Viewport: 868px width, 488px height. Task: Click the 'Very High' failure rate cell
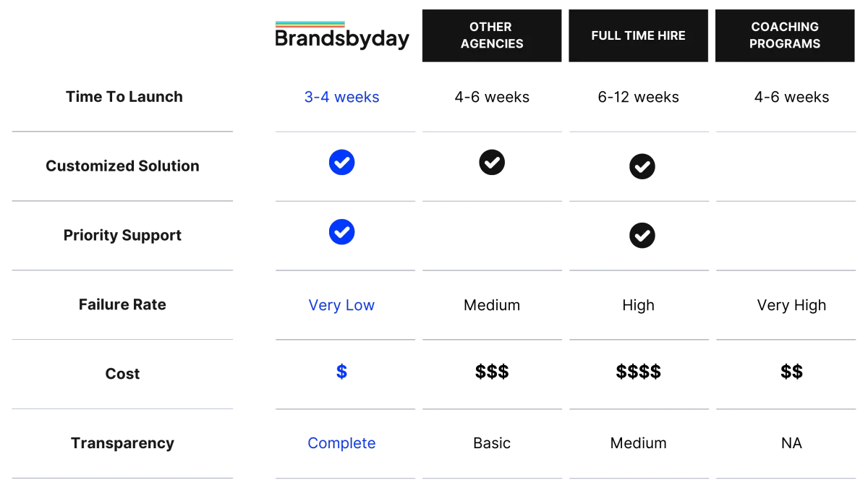[791, 305]
